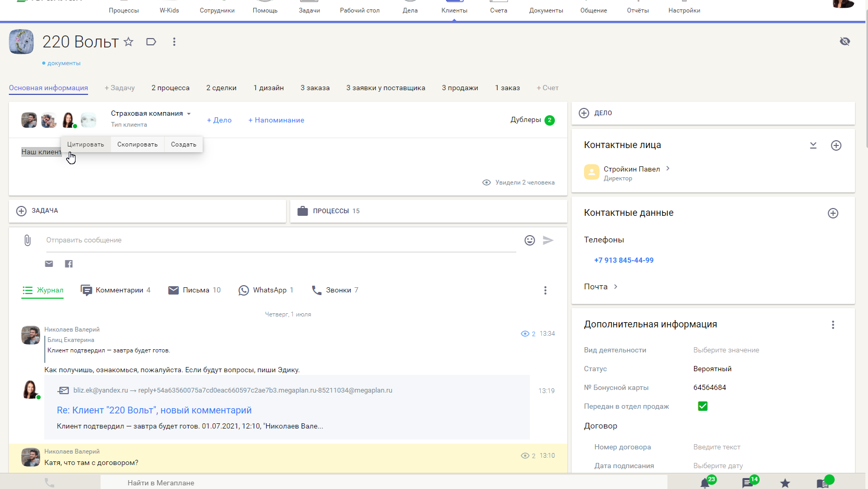This screenshot has width=868, height=489.
Task: Click the + Дело link
Action: (x=219, y=120)
